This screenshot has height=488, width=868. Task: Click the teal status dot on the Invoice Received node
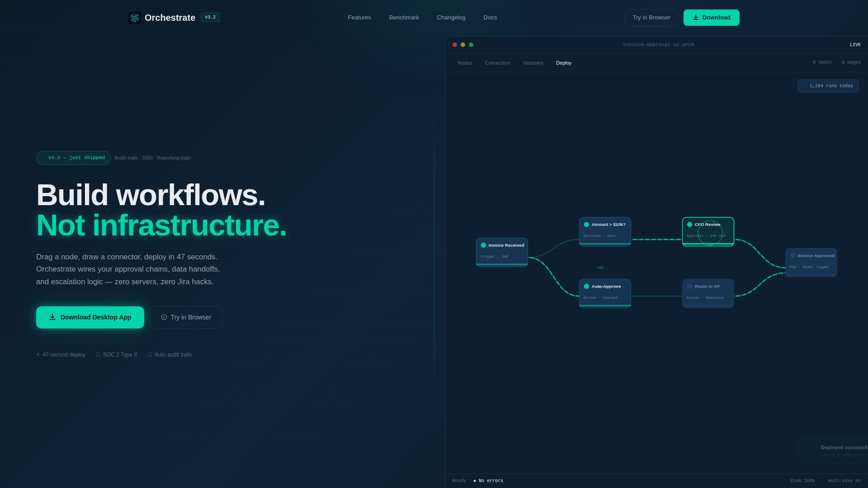coord(483,245)
